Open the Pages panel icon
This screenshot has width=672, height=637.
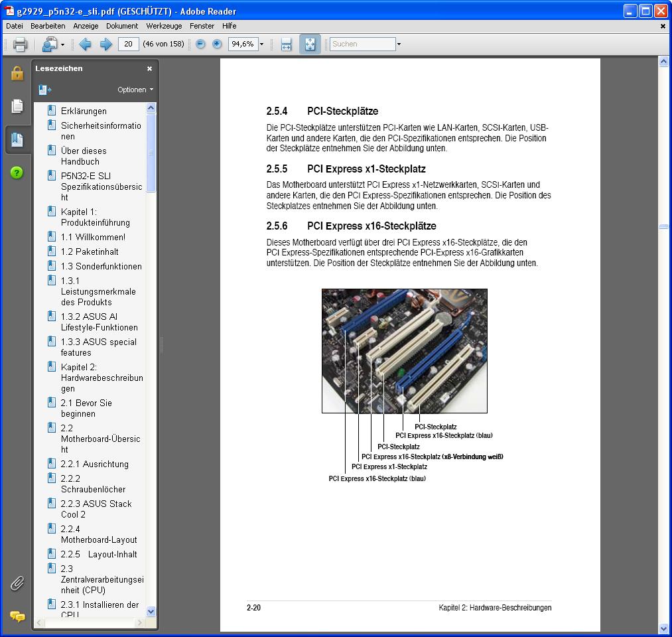pos(17,106)
